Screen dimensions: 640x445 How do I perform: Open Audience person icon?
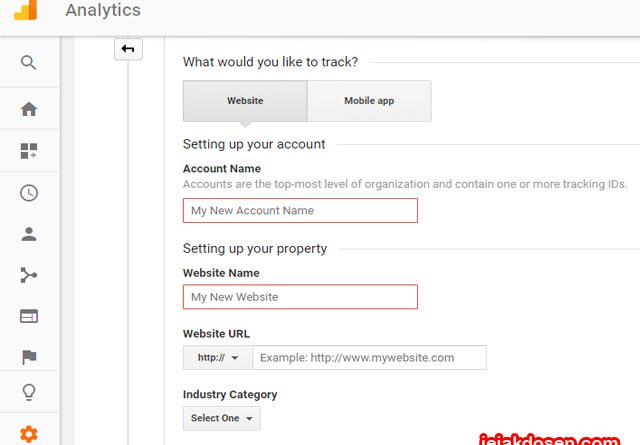tap(29, 234)
